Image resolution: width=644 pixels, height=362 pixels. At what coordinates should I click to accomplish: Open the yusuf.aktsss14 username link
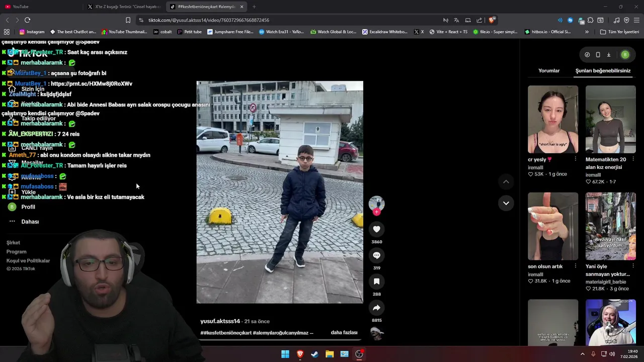click(x=220, y=321)
